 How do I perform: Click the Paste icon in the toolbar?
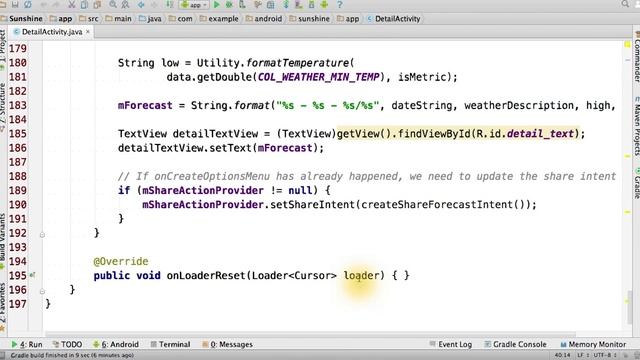pyautogui.click(x=97, y=4)
